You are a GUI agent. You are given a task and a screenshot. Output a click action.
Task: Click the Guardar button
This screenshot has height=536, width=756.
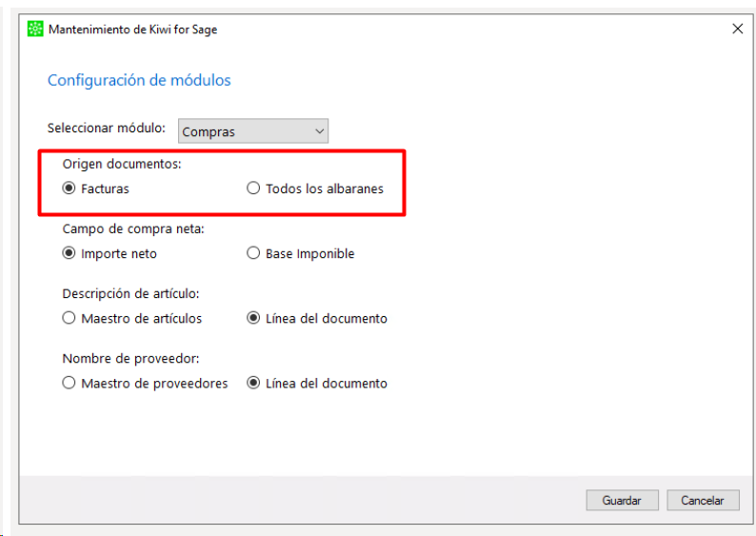click(622, 501)
